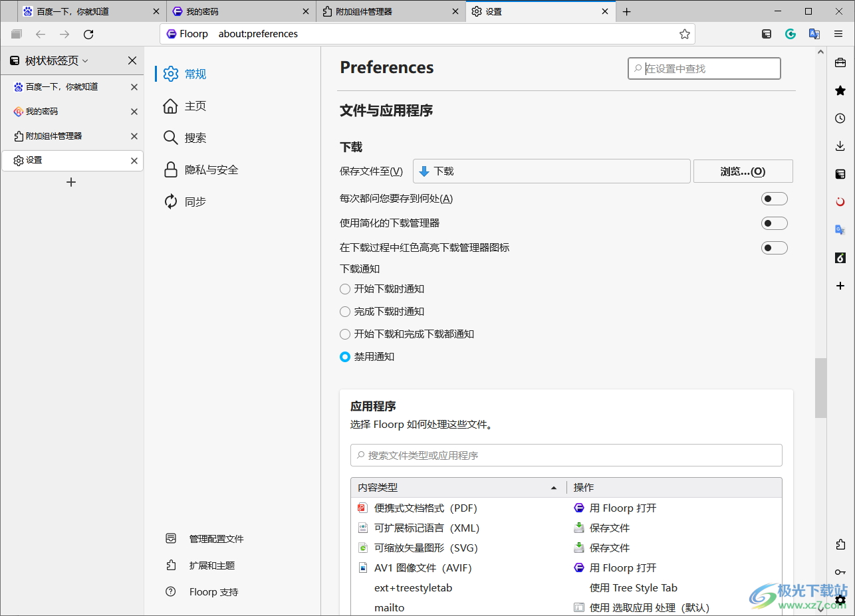Open the Bookmarks star icon in the right sidebar

point(840,90)
